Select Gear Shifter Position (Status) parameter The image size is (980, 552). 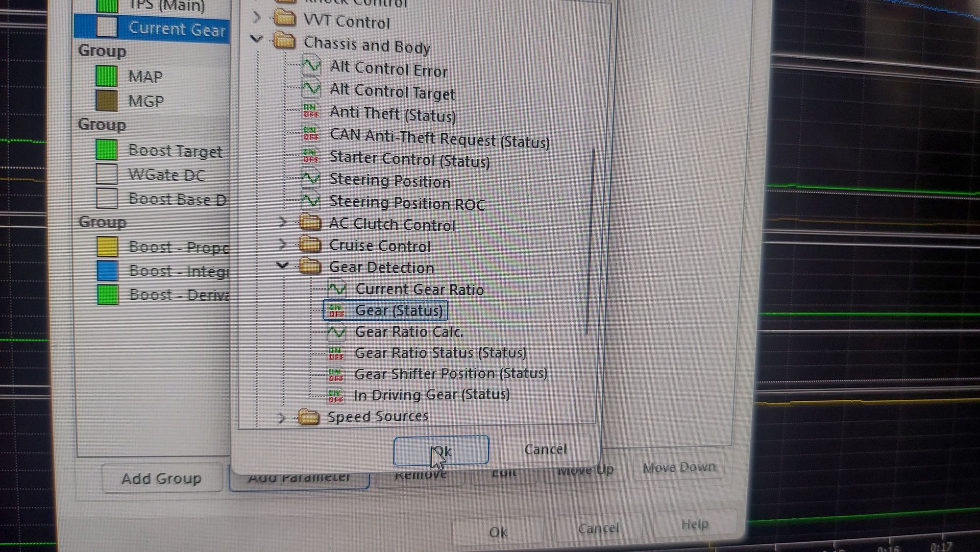tap(450, 374)
